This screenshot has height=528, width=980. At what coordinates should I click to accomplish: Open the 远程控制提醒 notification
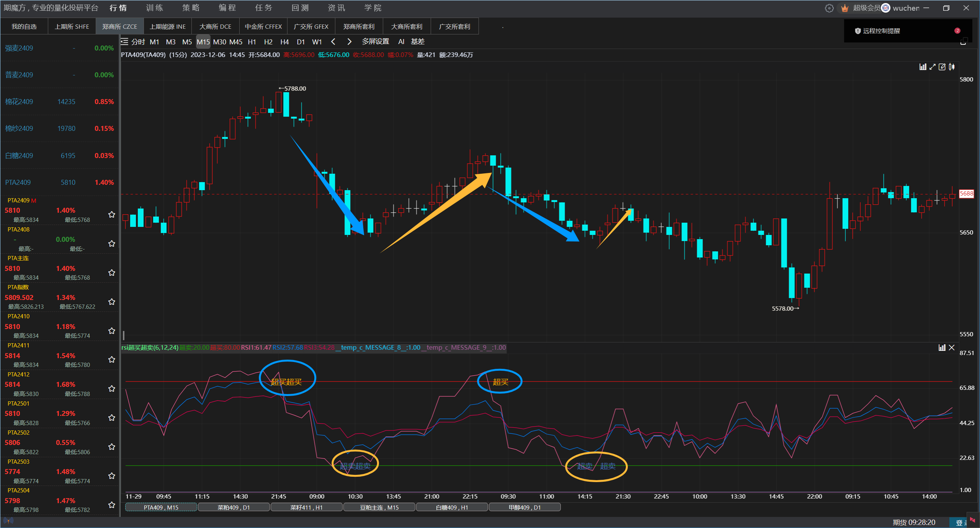point(908,31)
